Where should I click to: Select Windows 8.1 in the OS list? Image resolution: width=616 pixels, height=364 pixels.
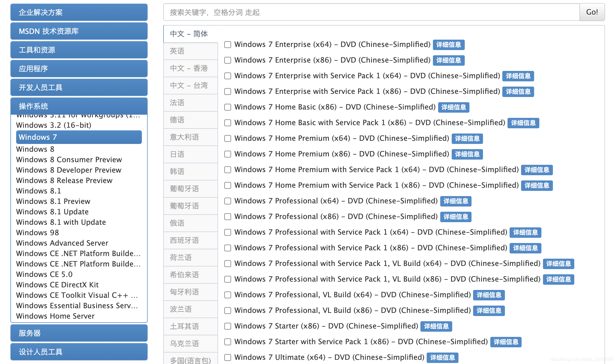[39, 191]
